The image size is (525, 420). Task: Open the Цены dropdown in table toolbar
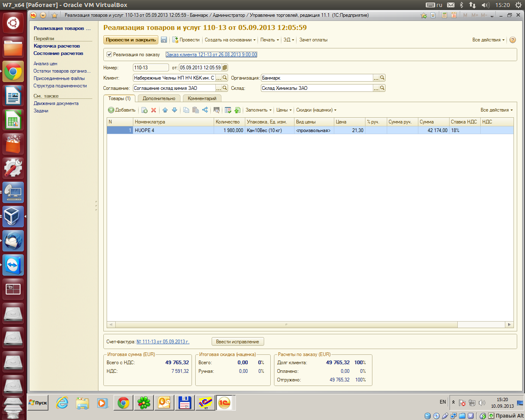coord(284,110)
